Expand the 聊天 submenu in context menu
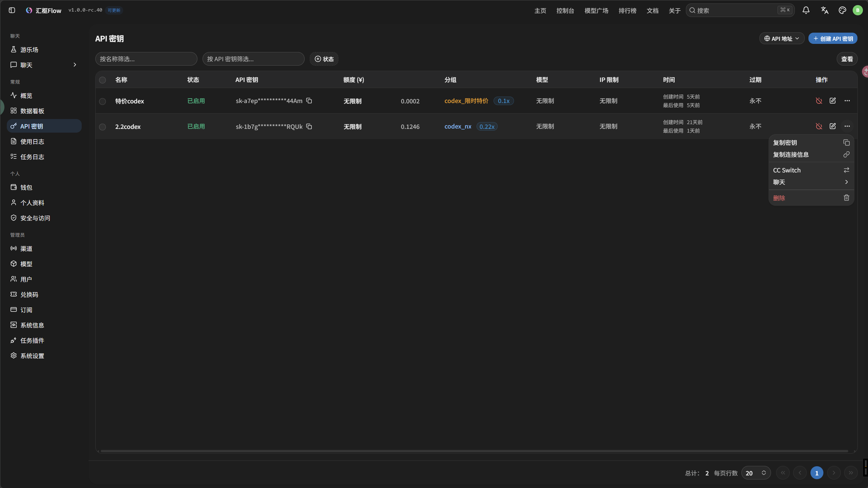This screenshot has height=488, width=868. point(811,182)
